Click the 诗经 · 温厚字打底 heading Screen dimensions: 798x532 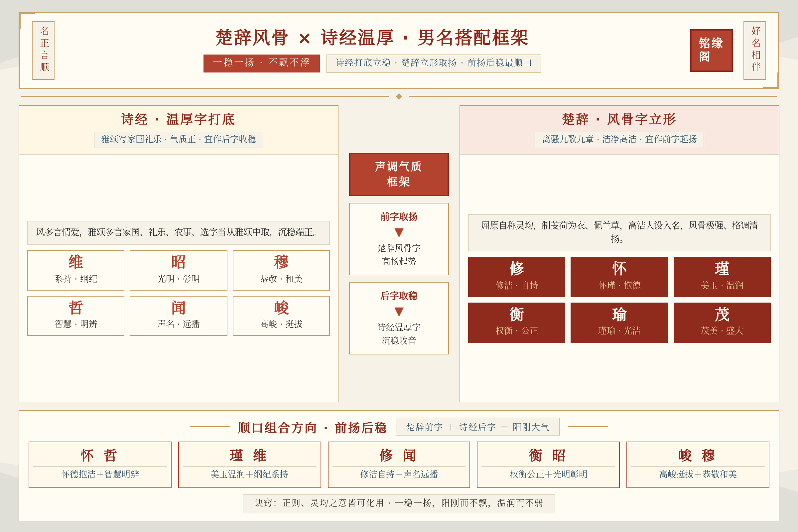point(178,119)
